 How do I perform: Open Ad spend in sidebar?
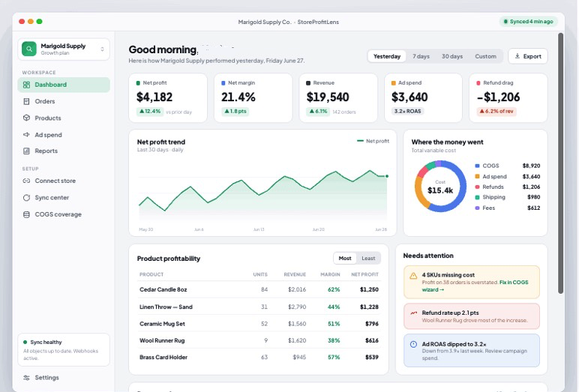pos(64,135)
